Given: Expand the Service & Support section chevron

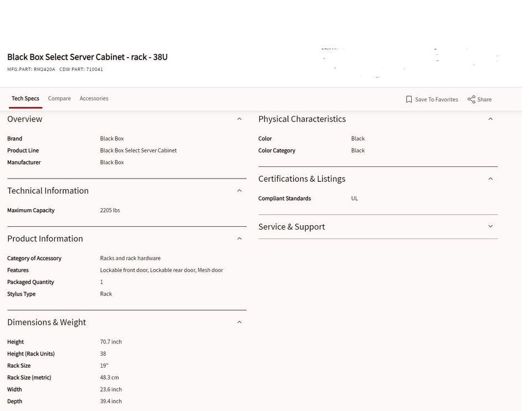Looking at the screenshot, I should (490, 226).
